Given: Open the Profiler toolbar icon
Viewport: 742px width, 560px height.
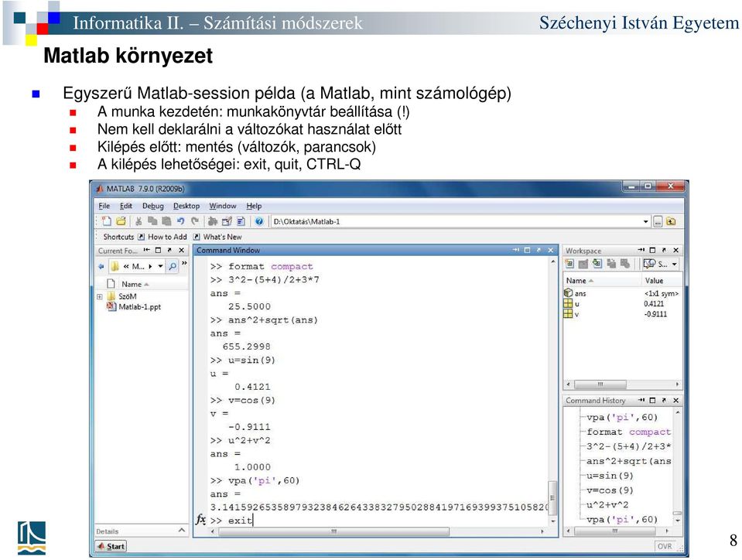Looking at the screenshot, I should coord(241,221).
